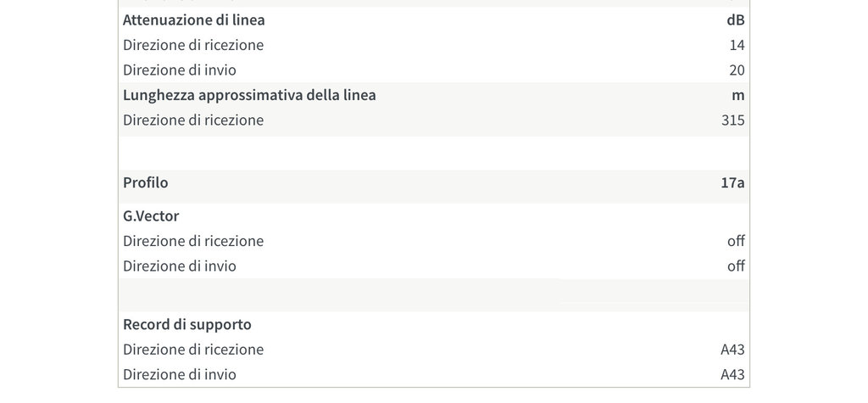Image resolution: width=868 pixels, height=403 pixels.
Task: Click the "Record di supporto" heading
Action: click(187, 324)
